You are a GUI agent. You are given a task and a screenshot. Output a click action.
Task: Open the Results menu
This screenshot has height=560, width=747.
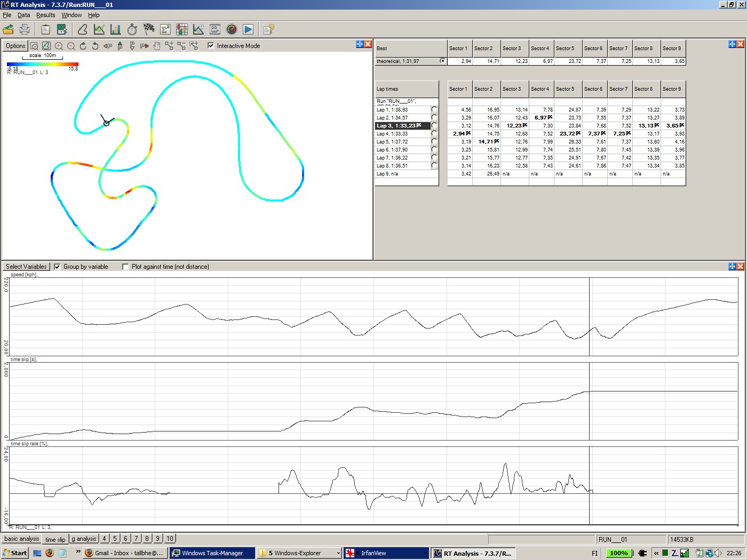[x=46, y=15]
